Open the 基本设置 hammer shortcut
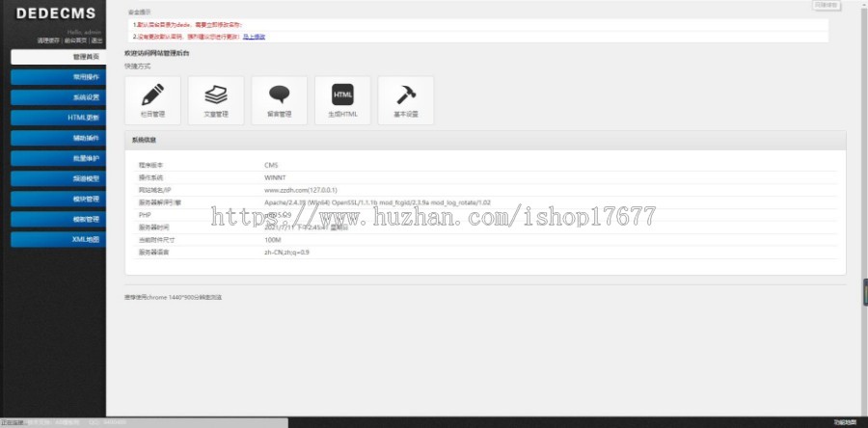 (x=406, y=100)
